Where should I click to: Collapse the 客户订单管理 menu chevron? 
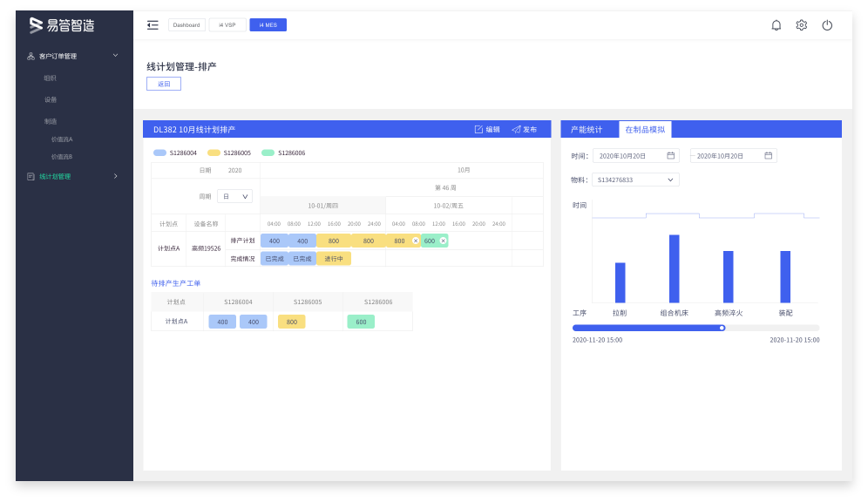[x=116, y=56]
